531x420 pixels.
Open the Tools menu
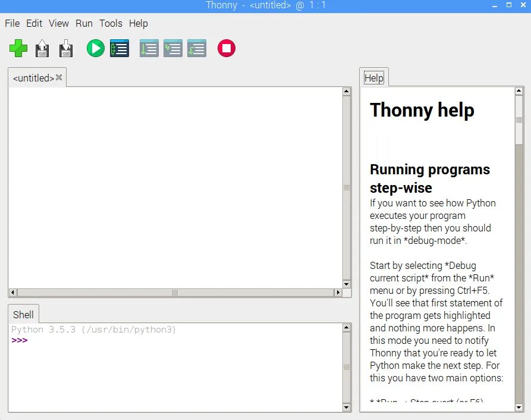click(x=111, y=23)
